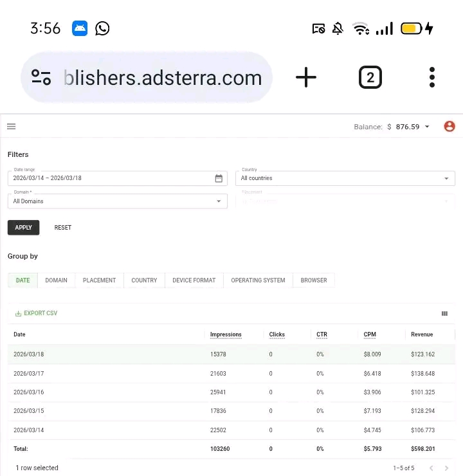Image resolution: width=463 pixels, height=476 pixels.
Task: Add a new browser tab
Action: point(306,78)
